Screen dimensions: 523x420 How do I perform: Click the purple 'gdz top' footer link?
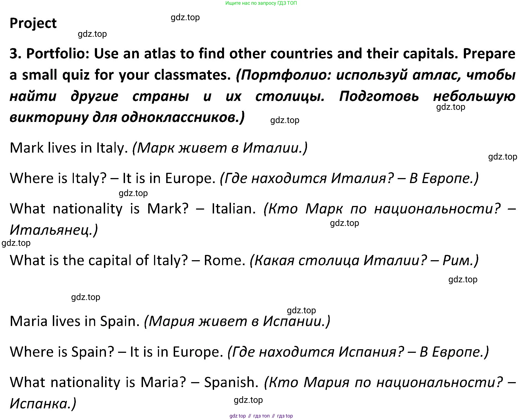(238, 416)
